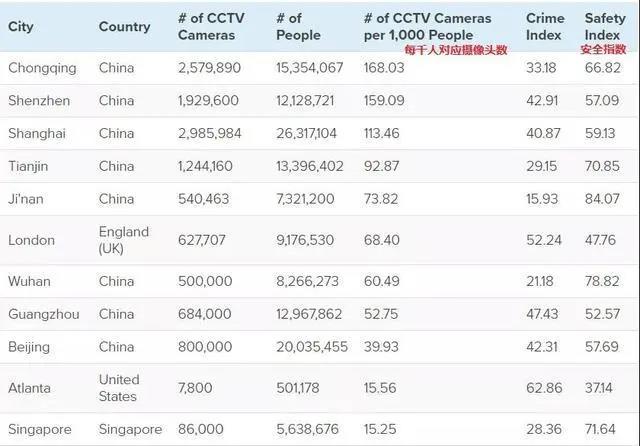
Task: Click the Safety Index column header
Action: point(604,27)
